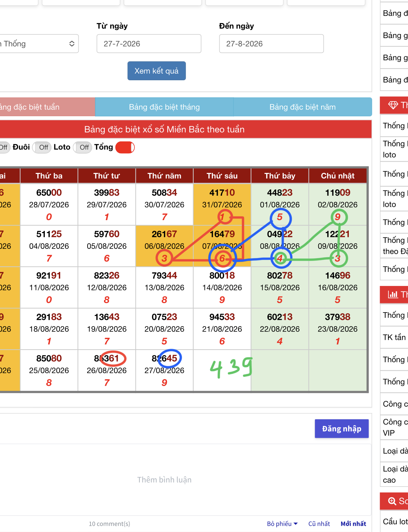The image size is (408, 532).
Task: Click the magnifier icon in sidebar header
Action: (393, 501)
